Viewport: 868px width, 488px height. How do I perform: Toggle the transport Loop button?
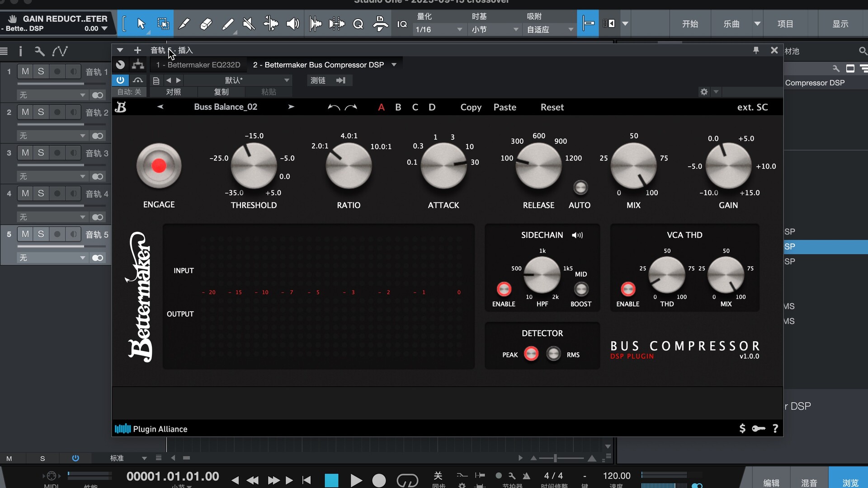pyautogui.click(x=407, y=480)
